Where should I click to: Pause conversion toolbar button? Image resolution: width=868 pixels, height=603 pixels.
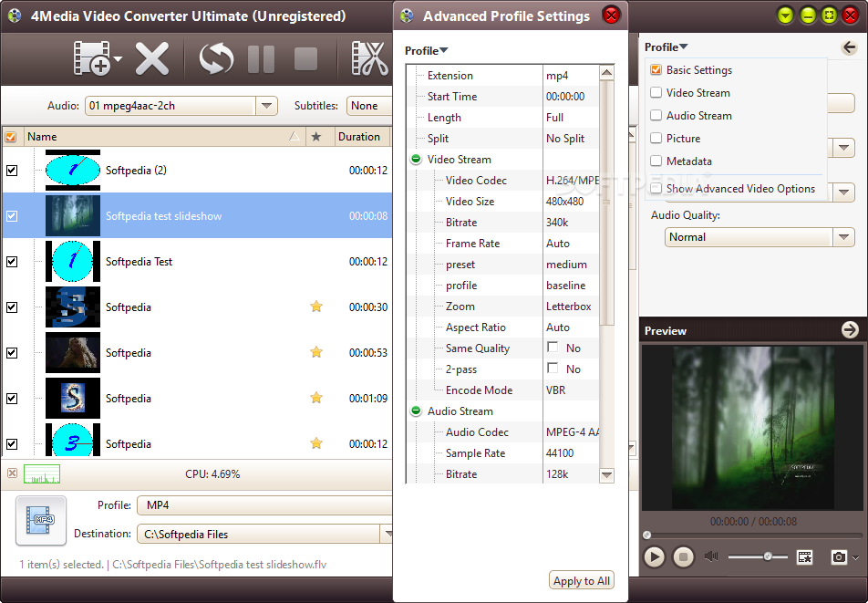point(261,58)
